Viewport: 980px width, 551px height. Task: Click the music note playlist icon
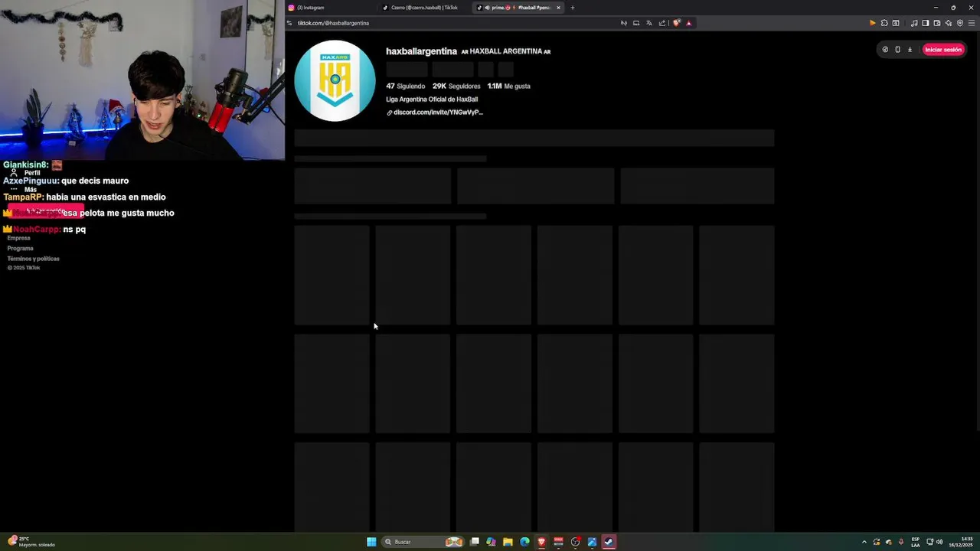[914, 23]
